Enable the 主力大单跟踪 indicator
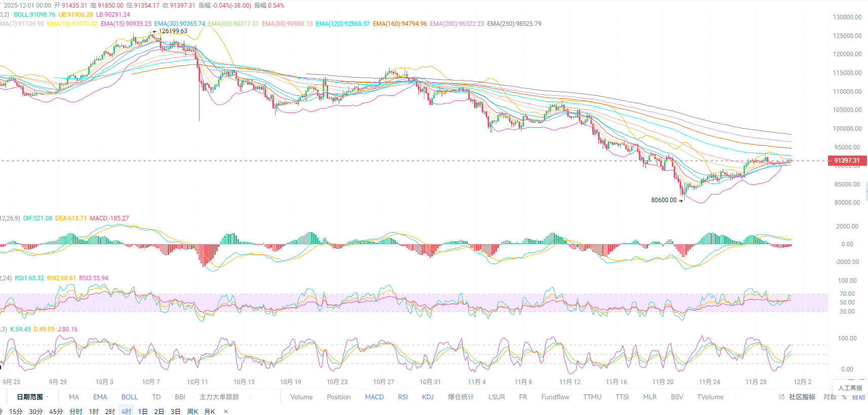 click(219, 397)
